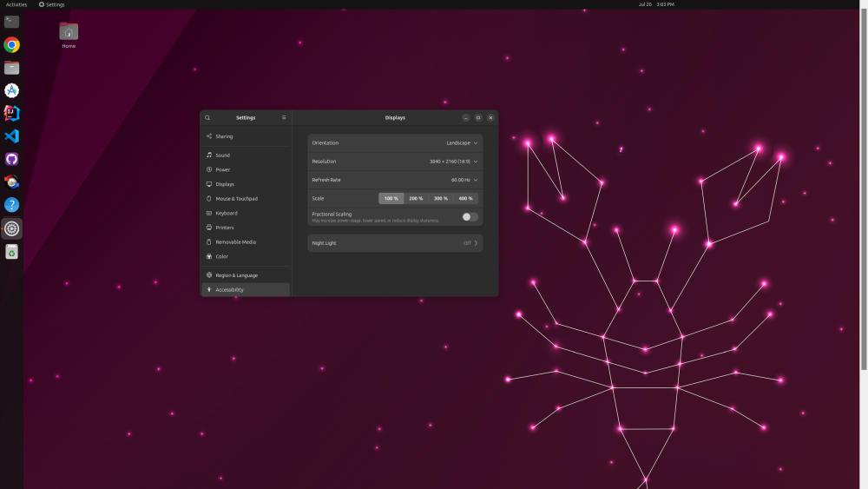Open the date and time clock menu
Screen dimensions: 868x489
pos(656,3)
